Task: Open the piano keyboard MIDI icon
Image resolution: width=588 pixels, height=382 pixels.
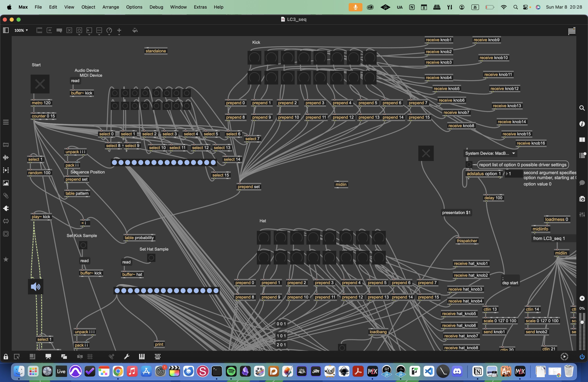Action: point(142,357)
